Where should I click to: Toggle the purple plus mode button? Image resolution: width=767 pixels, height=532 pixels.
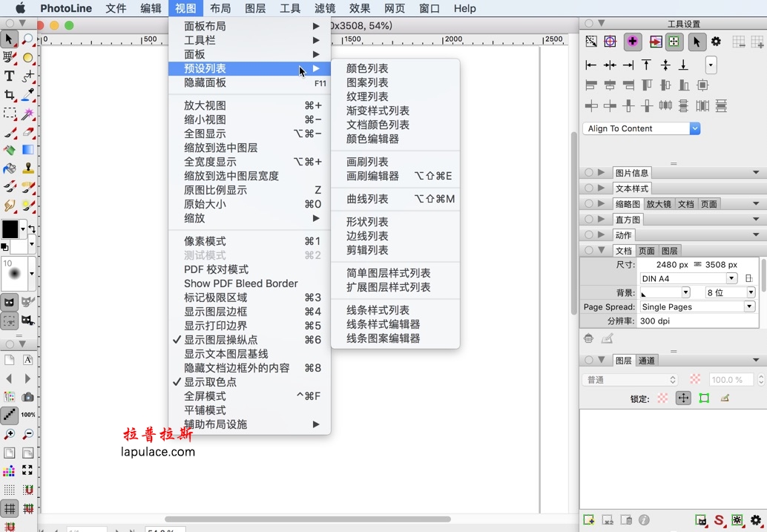click(633, 42)
